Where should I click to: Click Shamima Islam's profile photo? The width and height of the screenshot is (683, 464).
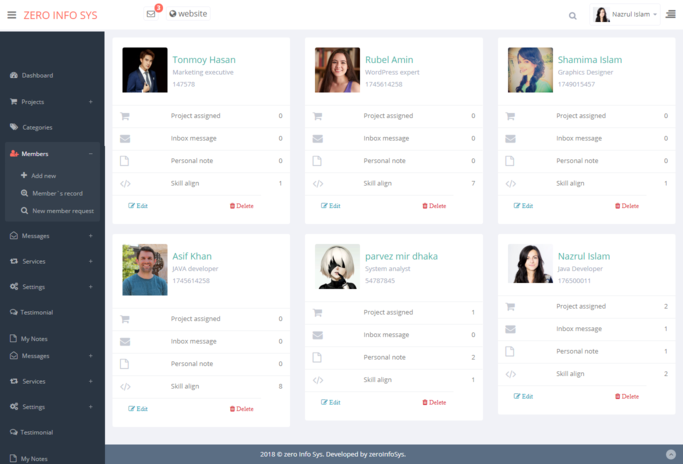530,70
